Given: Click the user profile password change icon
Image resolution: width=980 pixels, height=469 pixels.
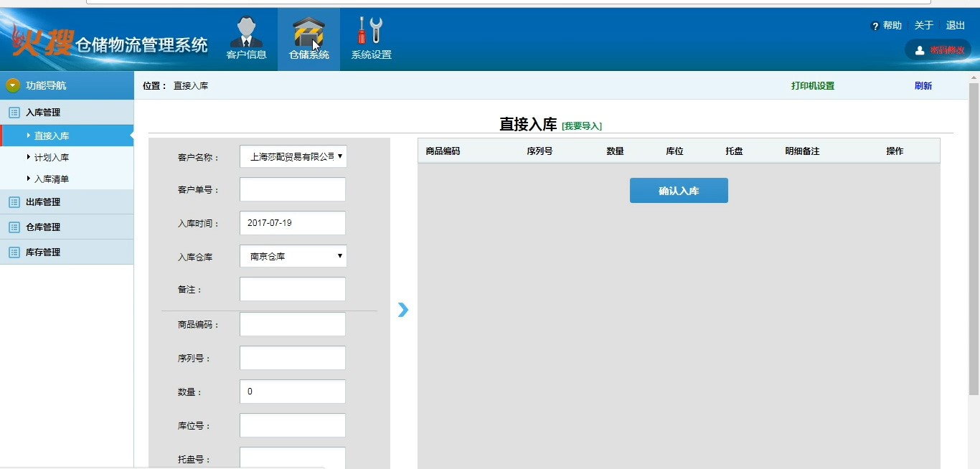Looking at the screenshot, I should (x=920, y=50).
